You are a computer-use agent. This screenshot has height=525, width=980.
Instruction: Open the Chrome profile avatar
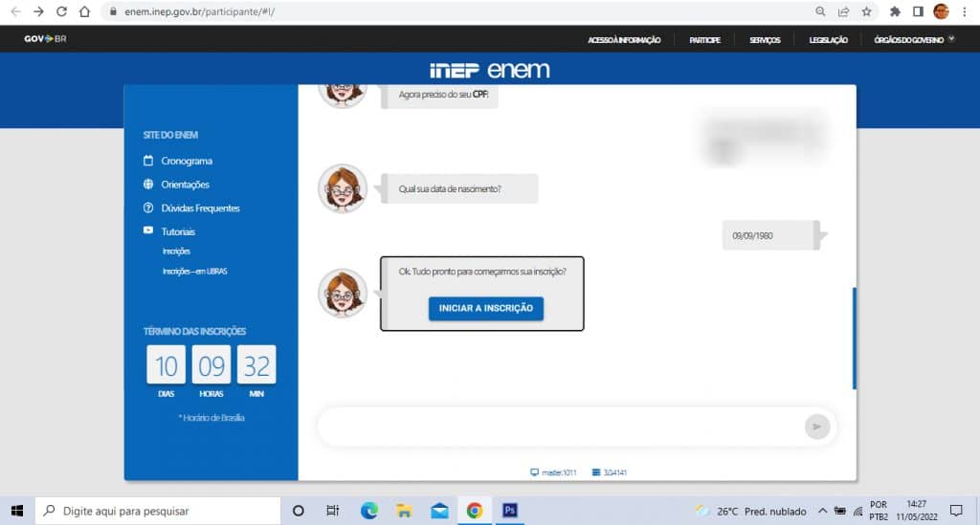click(x=942, y=11)
